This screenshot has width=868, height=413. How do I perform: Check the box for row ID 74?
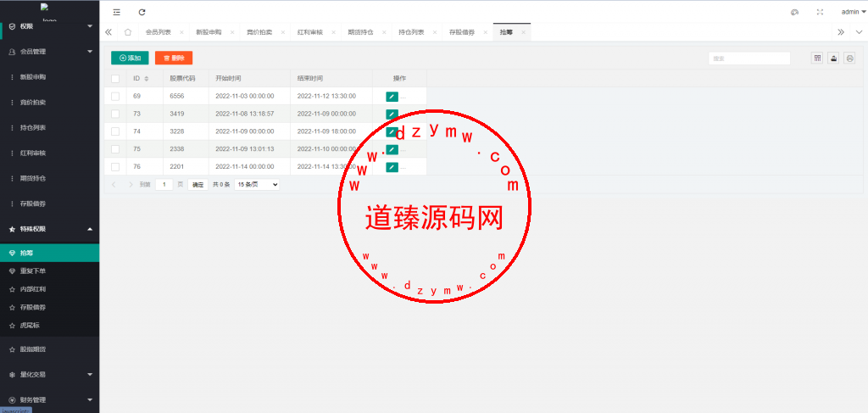[115, 131]
